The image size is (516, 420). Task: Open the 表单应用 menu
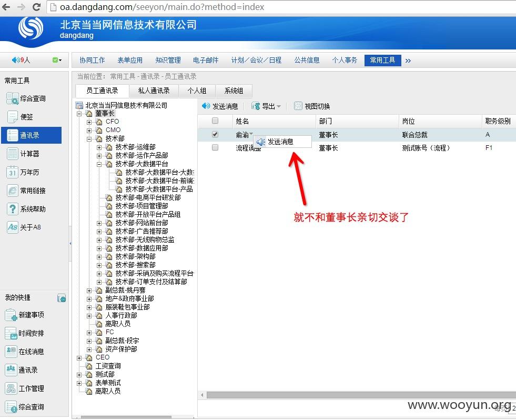[130, 61]
